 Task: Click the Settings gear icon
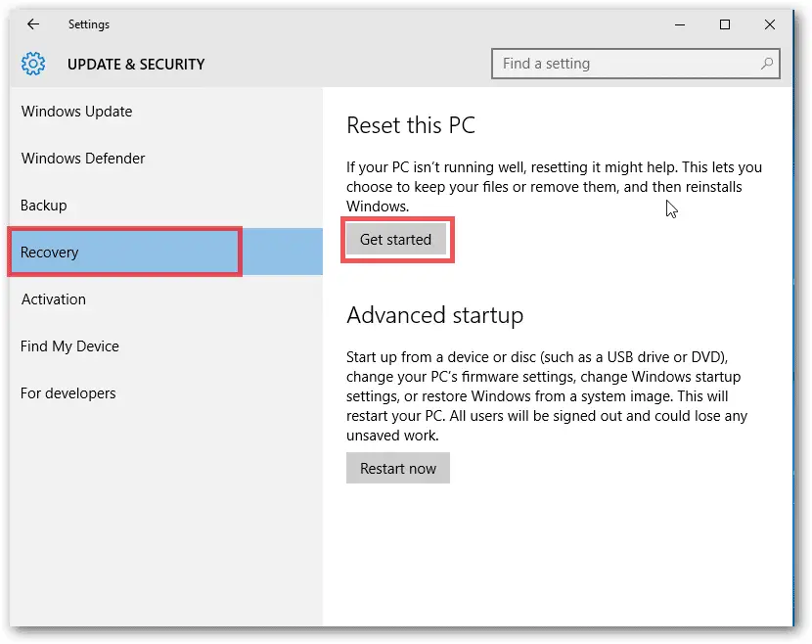(x=33, y=64)
